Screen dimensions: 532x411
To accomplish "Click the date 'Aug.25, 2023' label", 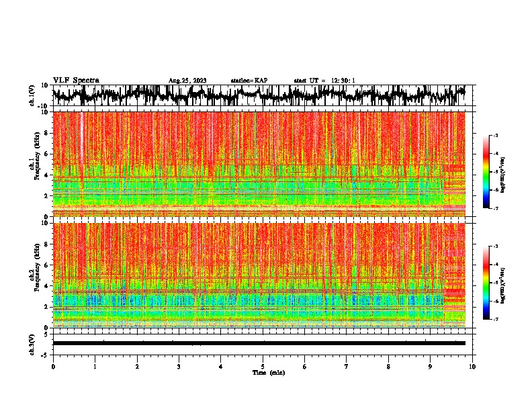I will [x=187, y=81].
